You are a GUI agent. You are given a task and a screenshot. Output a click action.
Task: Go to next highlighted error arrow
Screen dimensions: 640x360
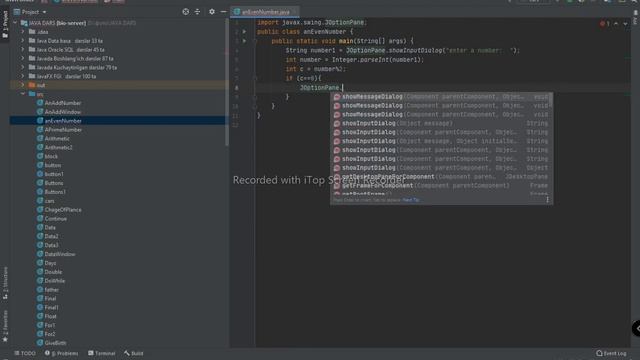[625, 24]
